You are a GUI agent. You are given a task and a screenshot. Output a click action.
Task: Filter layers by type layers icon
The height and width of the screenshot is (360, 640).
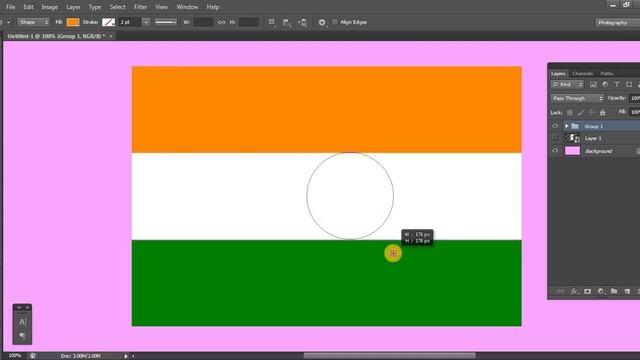pos(617,84)
